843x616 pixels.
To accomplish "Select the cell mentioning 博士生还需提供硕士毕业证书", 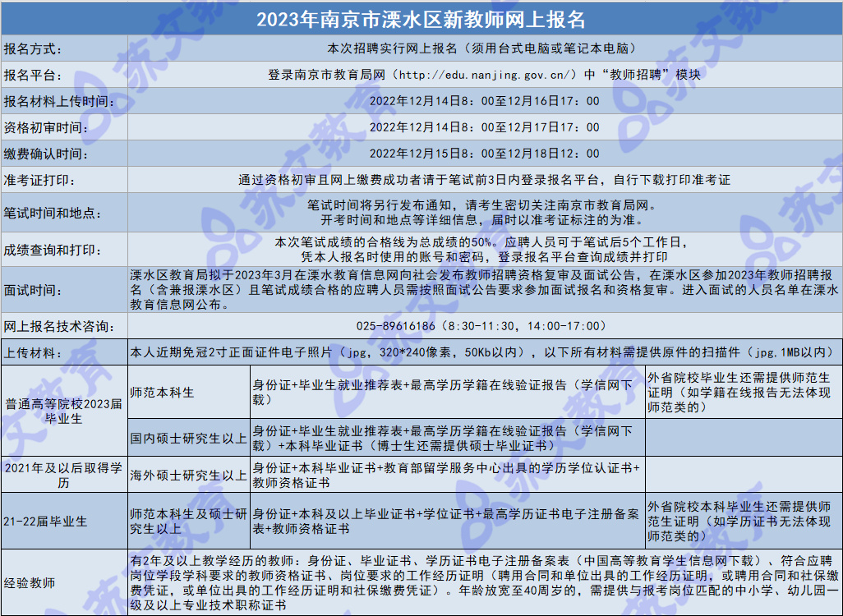I will tap(448, 438).
